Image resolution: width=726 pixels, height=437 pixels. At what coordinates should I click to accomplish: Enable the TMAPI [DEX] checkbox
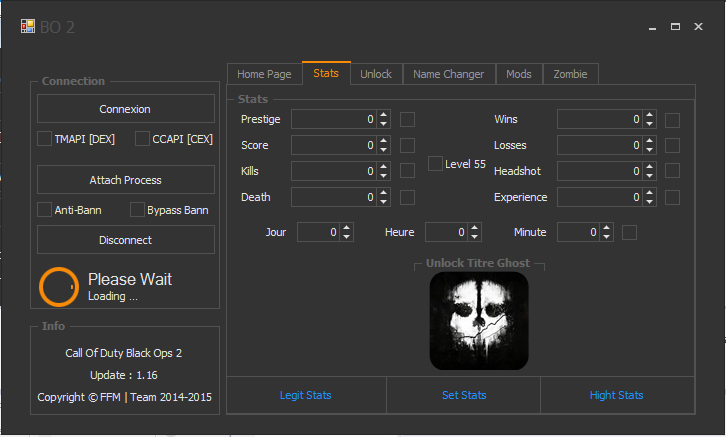coord(44,138)
